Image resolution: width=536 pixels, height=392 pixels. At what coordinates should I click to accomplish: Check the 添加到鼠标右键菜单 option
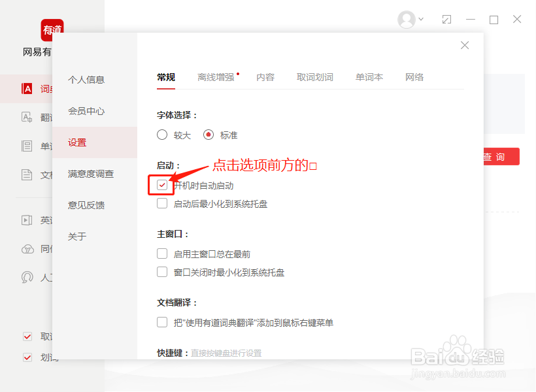click(x=162, y=322)
